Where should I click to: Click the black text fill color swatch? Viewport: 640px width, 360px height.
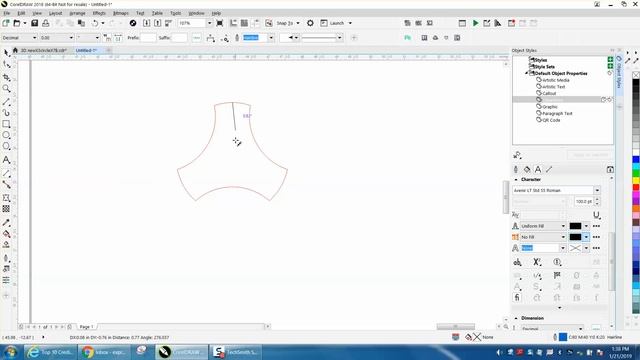(x=575, y=226)
